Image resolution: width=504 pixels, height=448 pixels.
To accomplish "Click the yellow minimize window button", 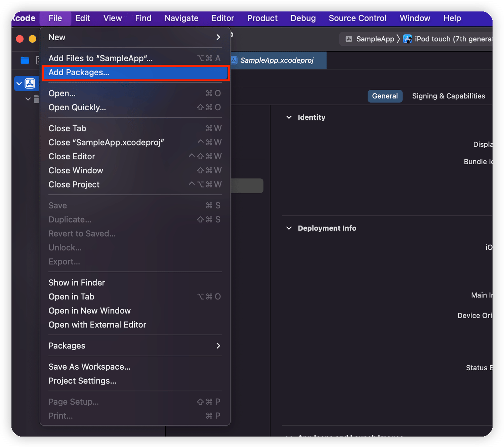I will [x=32, y=39].
